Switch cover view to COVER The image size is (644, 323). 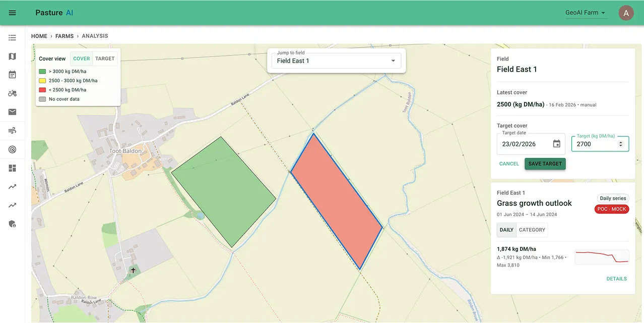82,59
